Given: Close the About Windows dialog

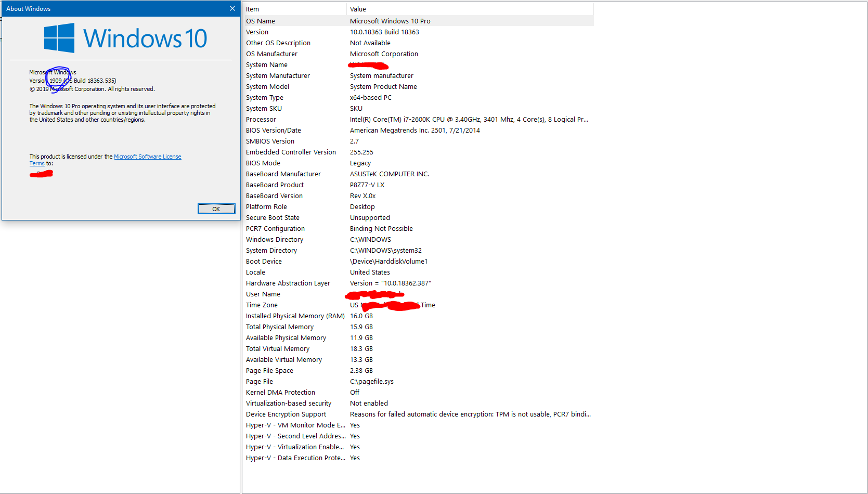Looking at the screenshot, I should tap(232, 8).
